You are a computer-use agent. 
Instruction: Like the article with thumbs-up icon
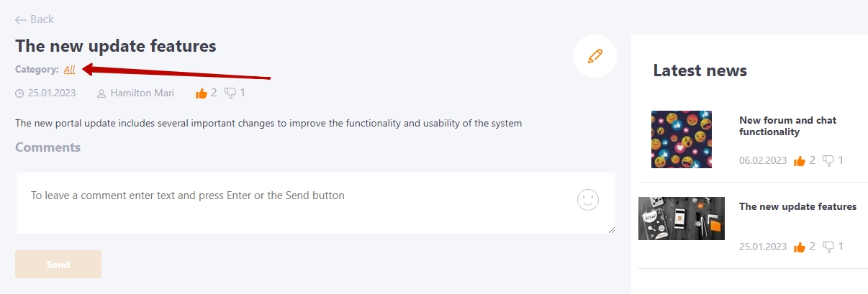(202, 93)
